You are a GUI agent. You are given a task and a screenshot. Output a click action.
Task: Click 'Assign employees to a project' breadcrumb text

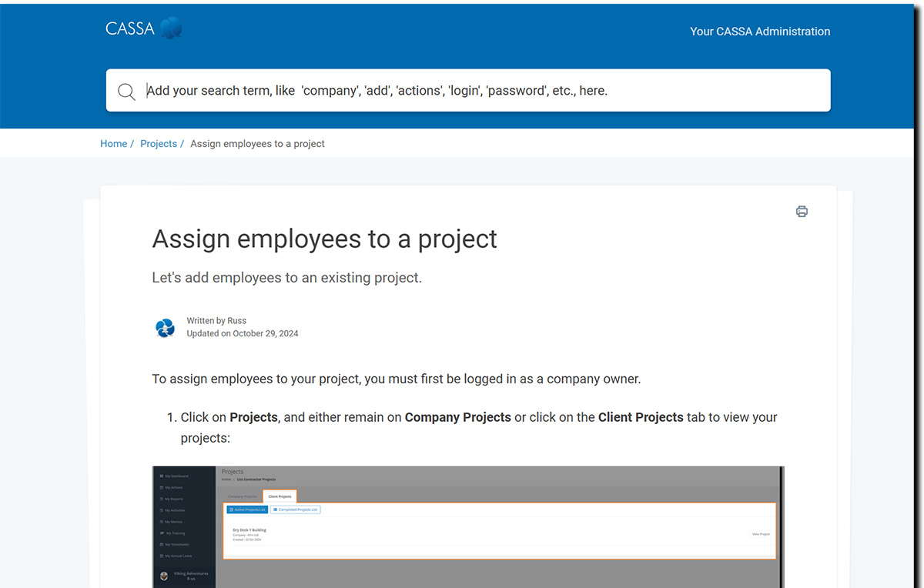pyautogui.click(x=257, y=144)
